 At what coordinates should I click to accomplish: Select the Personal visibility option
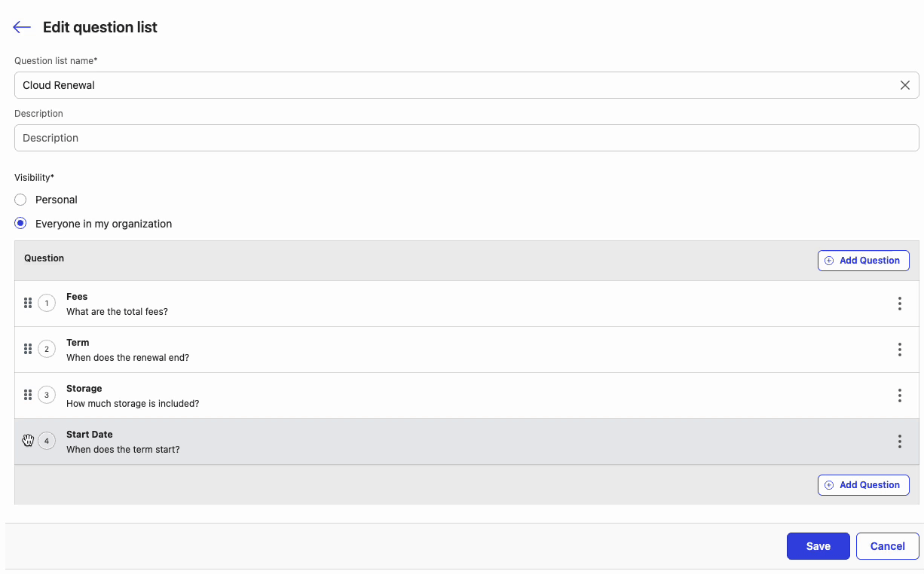click(x=21, y=200)
